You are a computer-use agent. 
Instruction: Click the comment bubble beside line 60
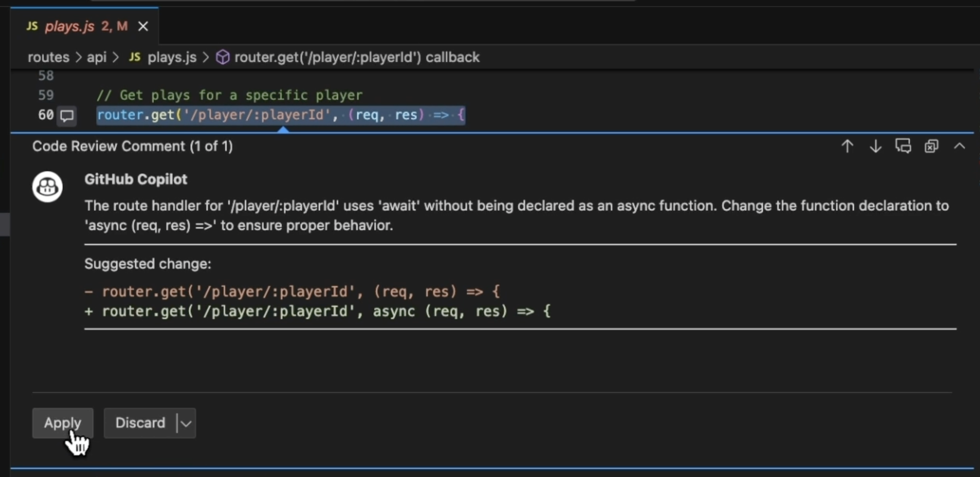(x=66, y=116)
